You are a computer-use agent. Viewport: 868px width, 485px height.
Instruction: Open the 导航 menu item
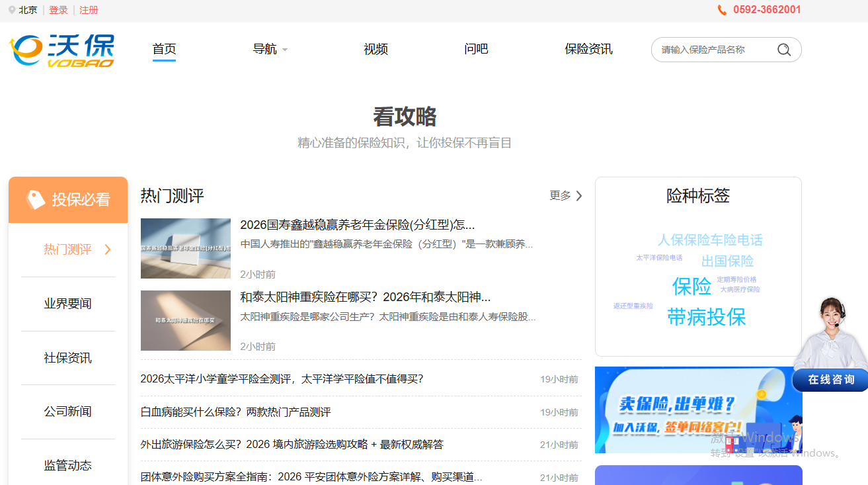pos(264,49)
